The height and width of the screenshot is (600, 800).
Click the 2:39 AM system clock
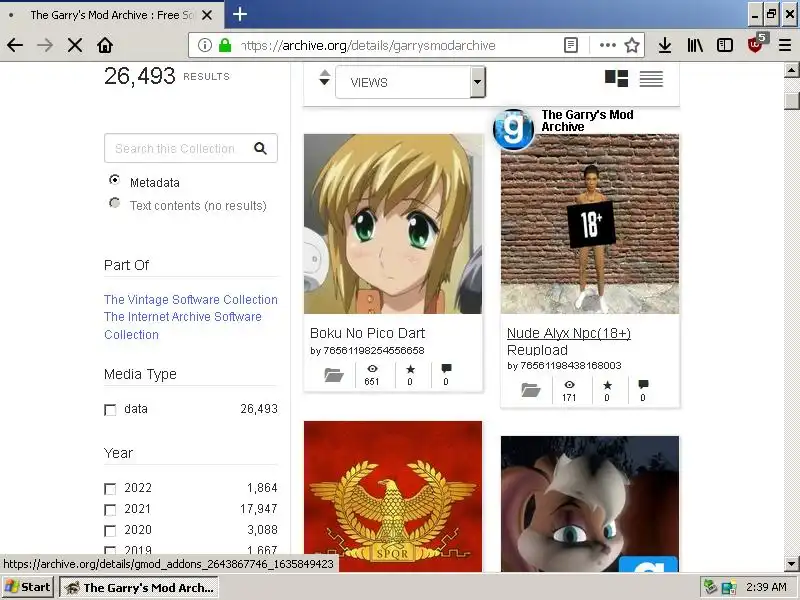[766, 587]
